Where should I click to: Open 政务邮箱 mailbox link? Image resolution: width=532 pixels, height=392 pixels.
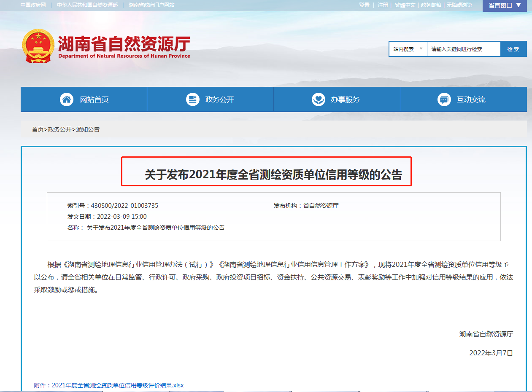431,5
